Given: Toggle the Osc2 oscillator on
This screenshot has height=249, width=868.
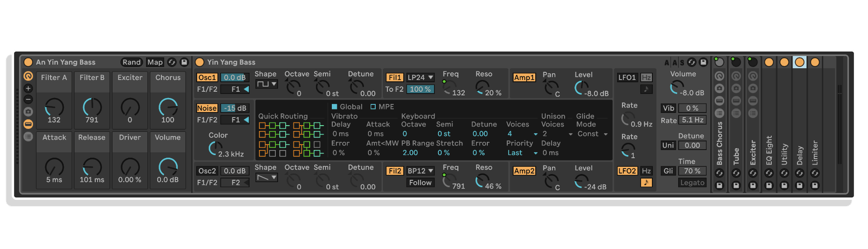Looking at the screenshot, I should (207, 171).
